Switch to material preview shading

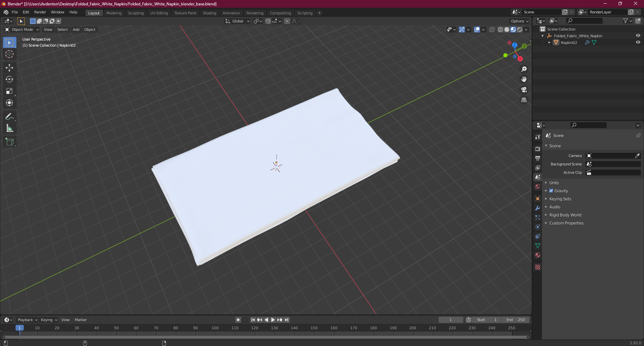[513, 30]
